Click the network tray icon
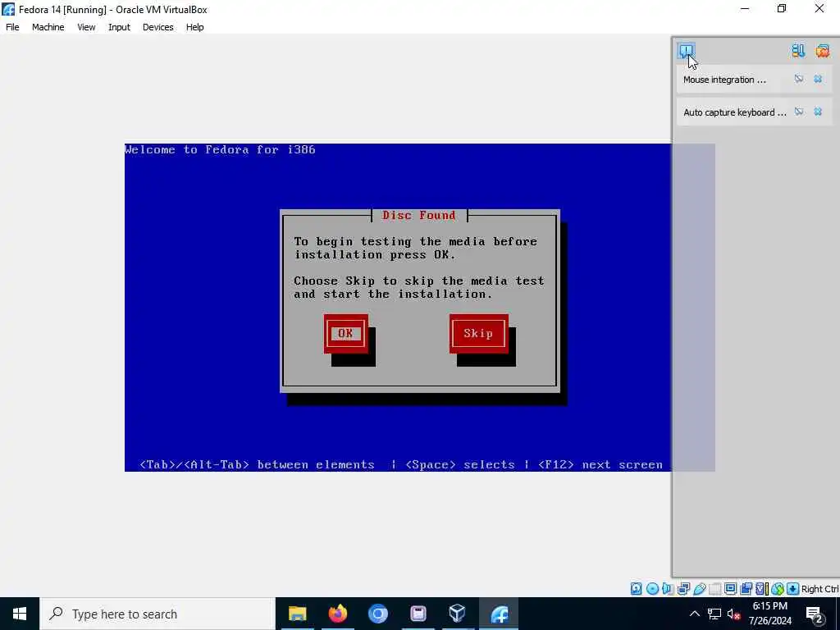840x630 pixels. click(x=714, y=614)
